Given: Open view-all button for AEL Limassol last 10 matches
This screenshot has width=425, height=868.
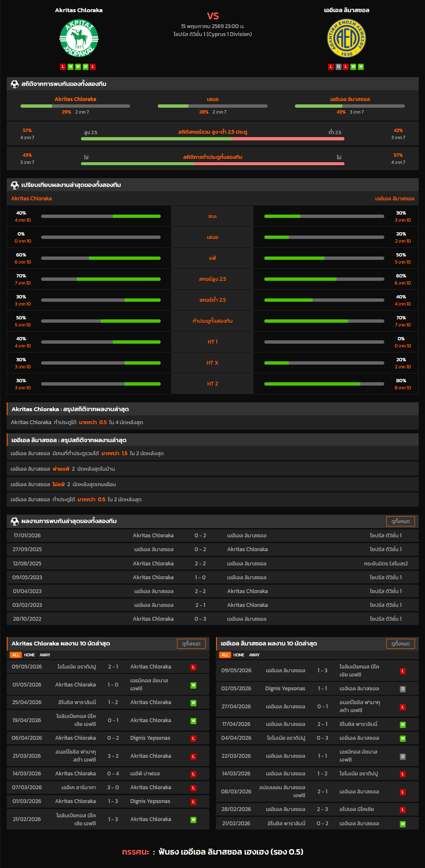Looking at the screenshot, I should point(401,644).
